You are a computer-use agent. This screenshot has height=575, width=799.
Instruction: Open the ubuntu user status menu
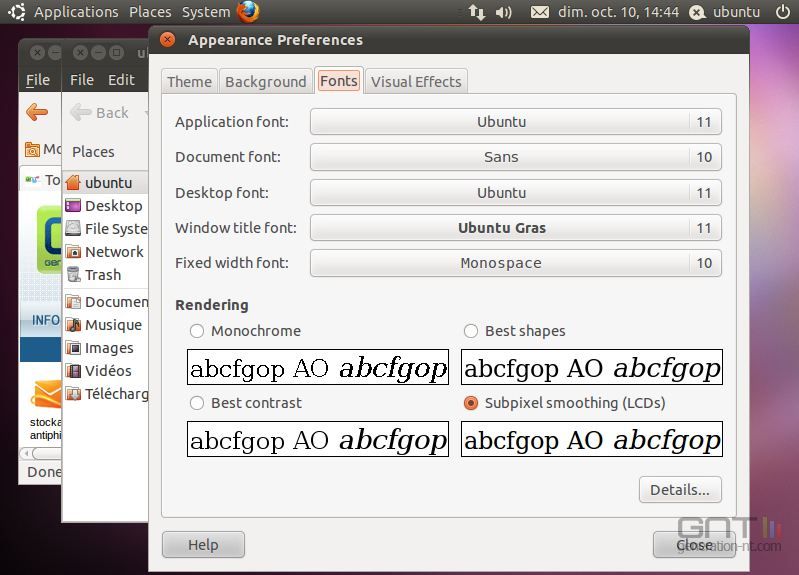[x=725, y=12]
